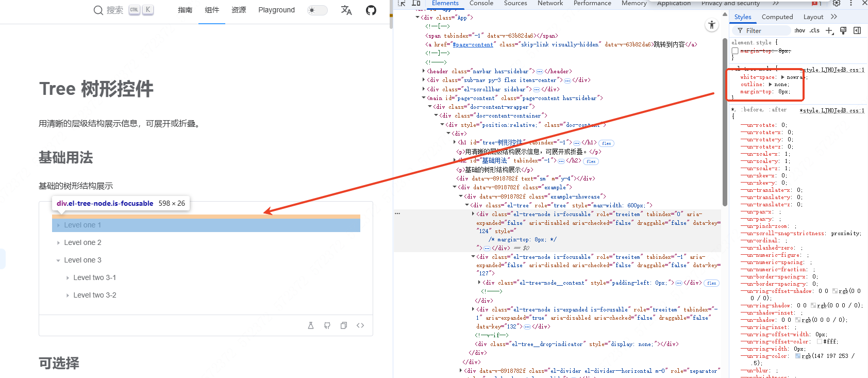Open the language translation menu
This screenshot has width=868, height=378.
[346, 10]
